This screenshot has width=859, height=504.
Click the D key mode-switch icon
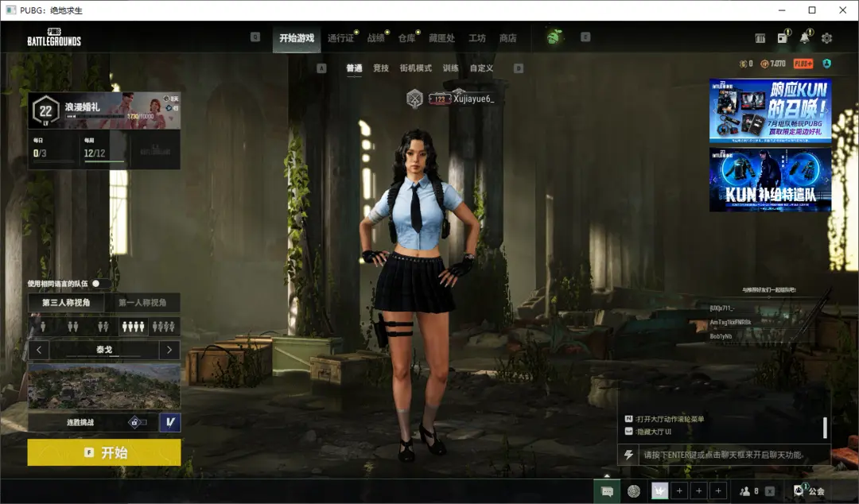519,68
